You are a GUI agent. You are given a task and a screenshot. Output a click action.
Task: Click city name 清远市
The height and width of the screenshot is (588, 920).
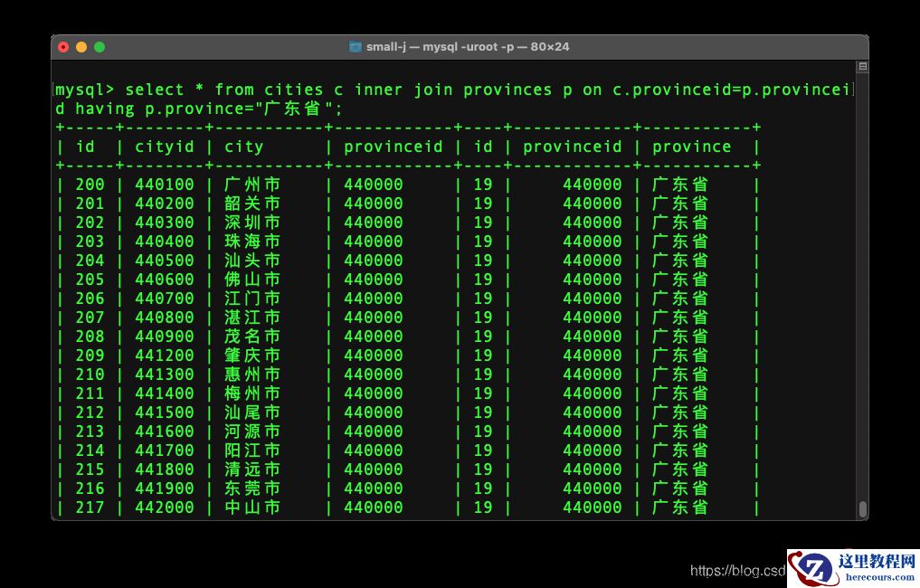point(252,469)
